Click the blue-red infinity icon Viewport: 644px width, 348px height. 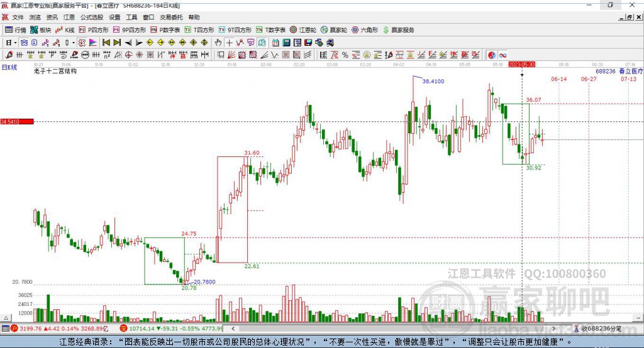pyautogui.click(x=502, y=55)
